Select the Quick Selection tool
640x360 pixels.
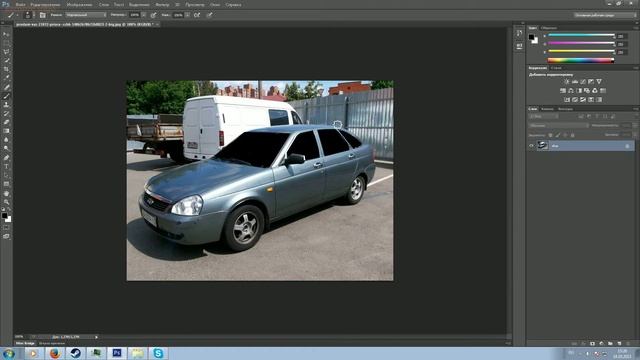(6, 60)
